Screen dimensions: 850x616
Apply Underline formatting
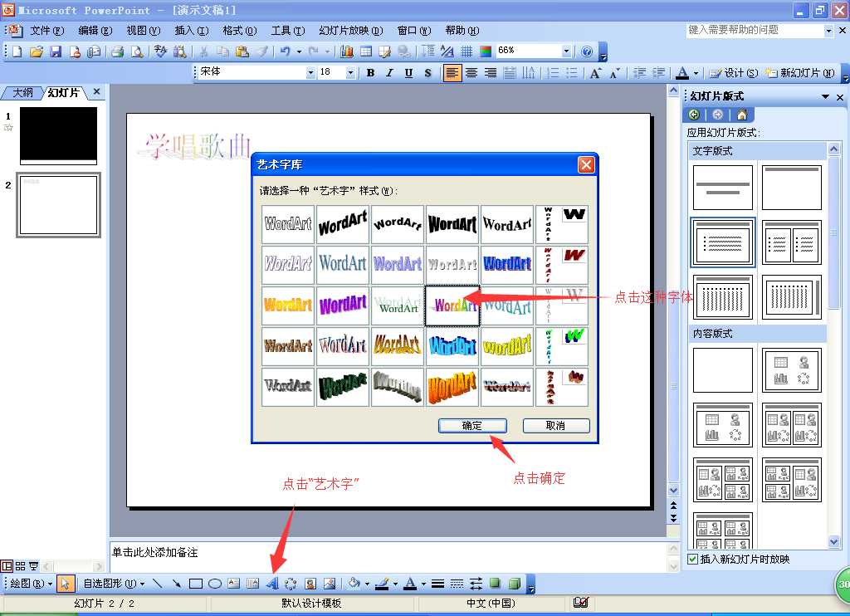coord(408,73)
